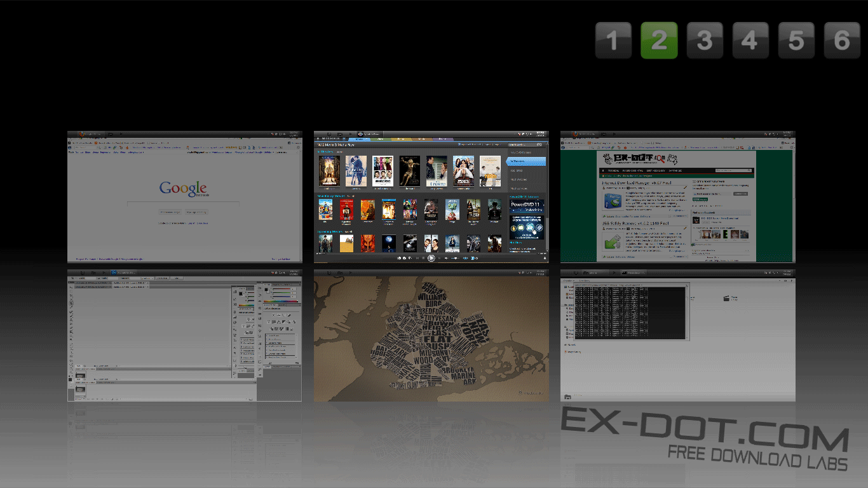This screenshot has width=868, height=488.
Task: Click Firefox icon in EX-DOT preview taskbar
Action: pyautogui.click(x=575, y=134)
